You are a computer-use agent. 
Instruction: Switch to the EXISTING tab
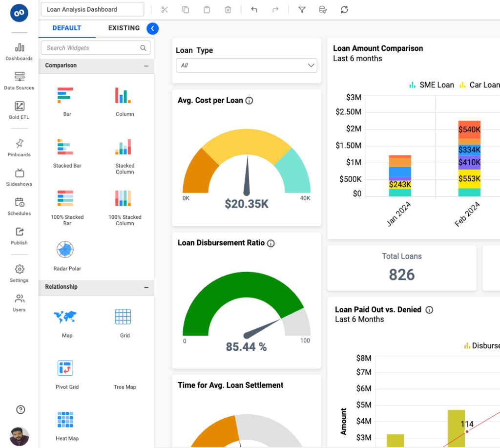(124, 28)
